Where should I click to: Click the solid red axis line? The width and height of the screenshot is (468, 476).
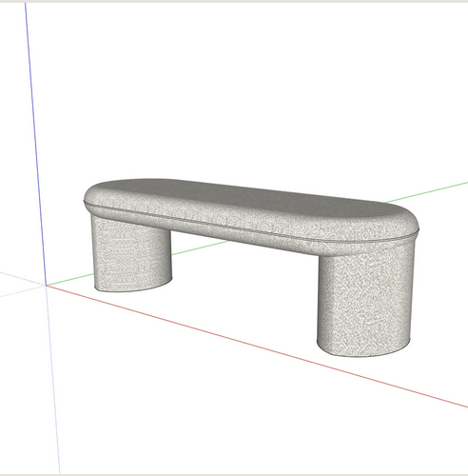[257, 347]
